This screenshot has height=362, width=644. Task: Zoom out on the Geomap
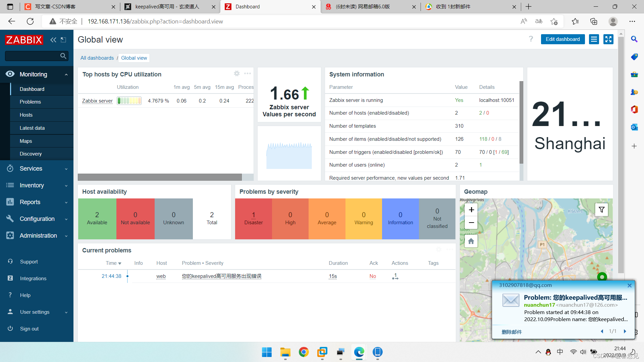[x=471, y=223]
